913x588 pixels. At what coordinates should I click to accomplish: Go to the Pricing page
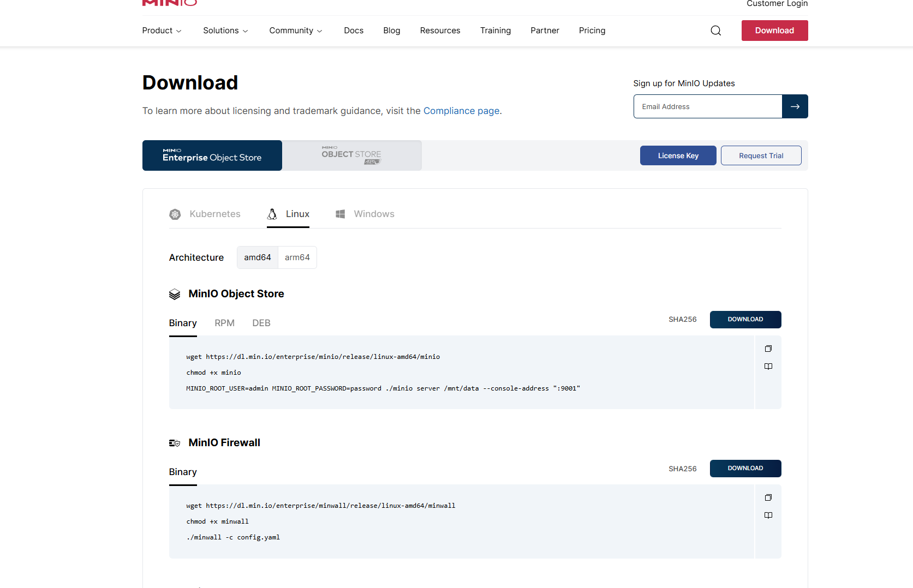click(x=592, y=31)
